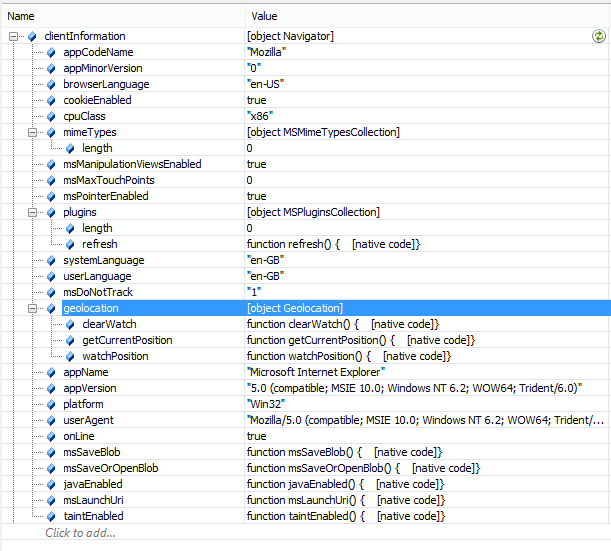The width and height of the screenshot is (611, 551).
Task: Click the function getCurrentPosition() value
Action: [x=361, y=340]
